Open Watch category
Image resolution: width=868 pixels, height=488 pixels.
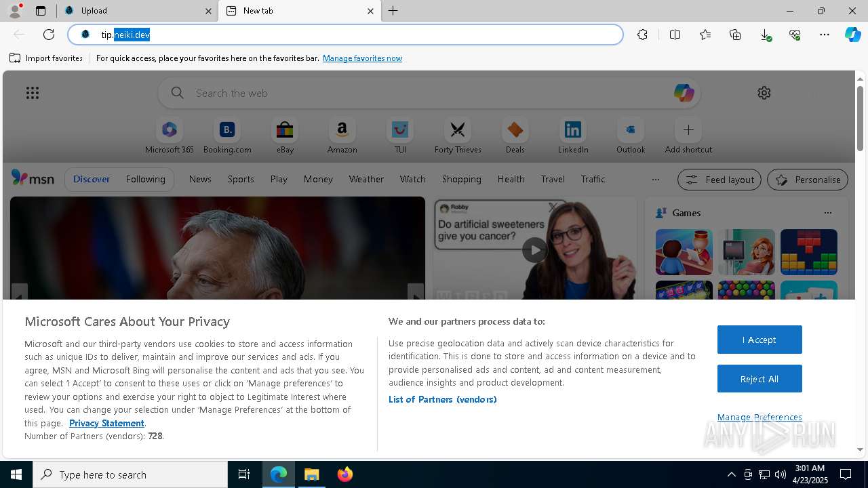click(x=413, y=179)
